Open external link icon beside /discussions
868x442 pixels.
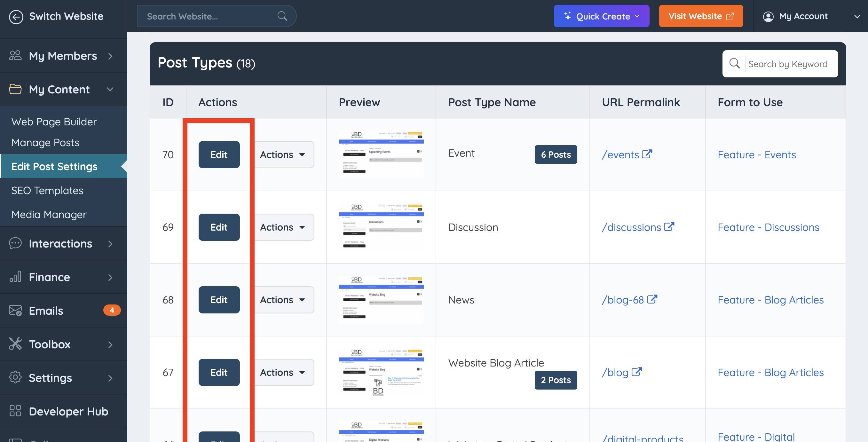(x=669, y=227)
